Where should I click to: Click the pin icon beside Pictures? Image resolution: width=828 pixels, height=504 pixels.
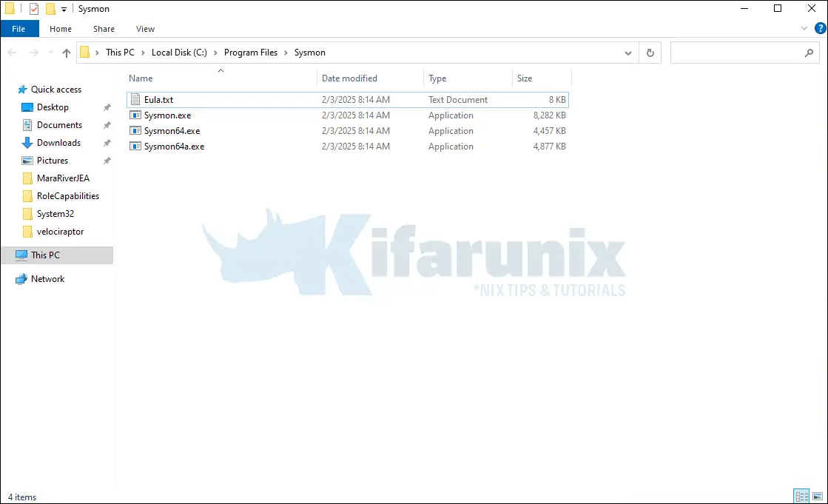(x=107, y=161)
